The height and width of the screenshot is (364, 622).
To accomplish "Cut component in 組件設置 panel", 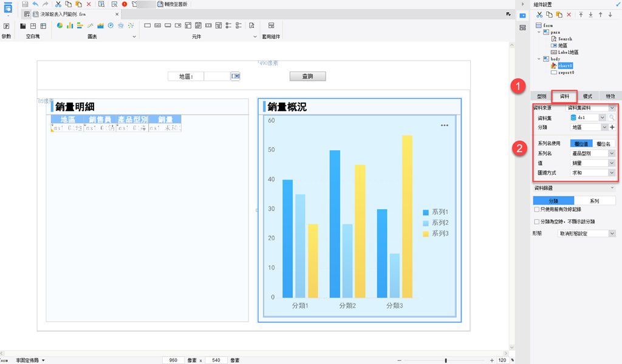I will 539,15.
